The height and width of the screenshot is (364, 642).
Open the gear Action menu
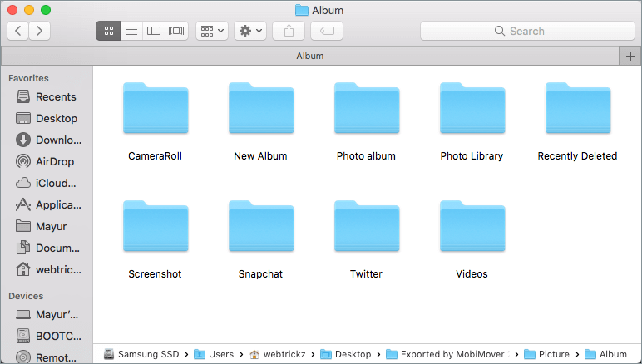tap(250, 31)
